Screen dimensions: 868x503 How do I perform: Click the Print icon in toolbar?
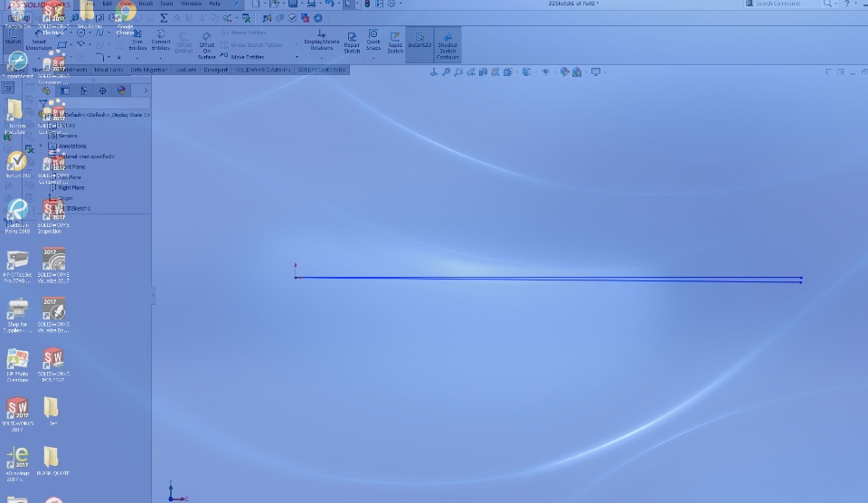coord(311,4)
